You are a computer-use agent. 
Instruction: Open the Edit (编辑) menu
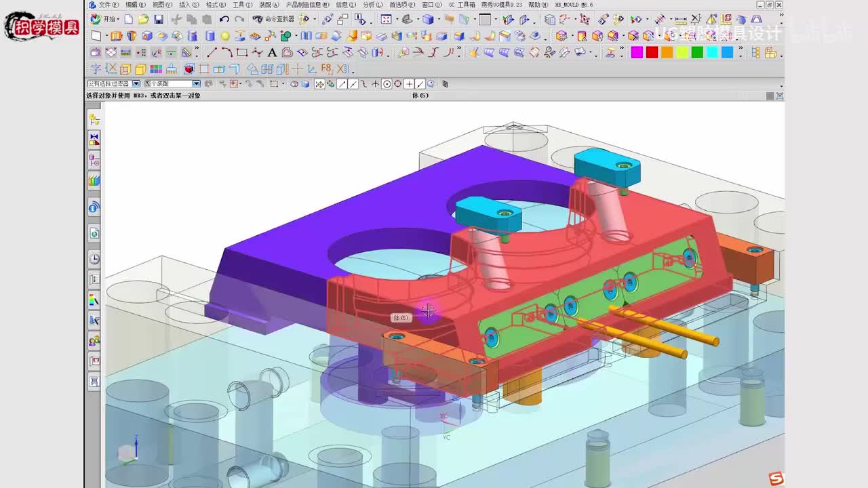(x=136, y=5)
